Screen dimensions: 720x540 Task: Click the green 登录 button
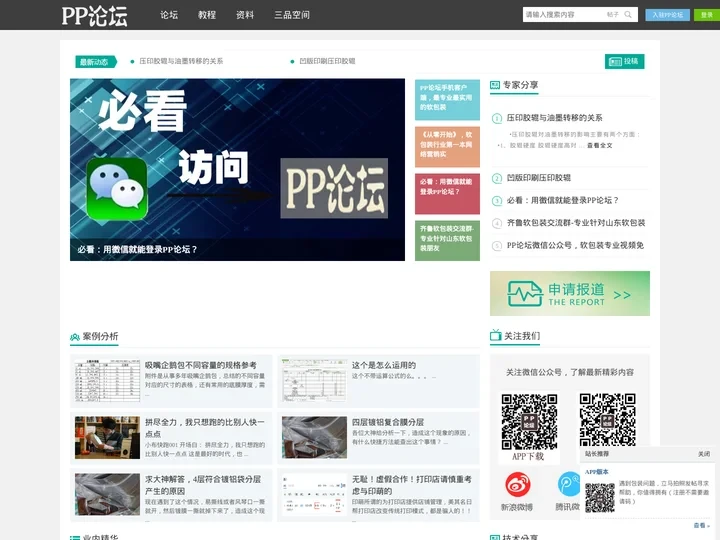(707, 15)
